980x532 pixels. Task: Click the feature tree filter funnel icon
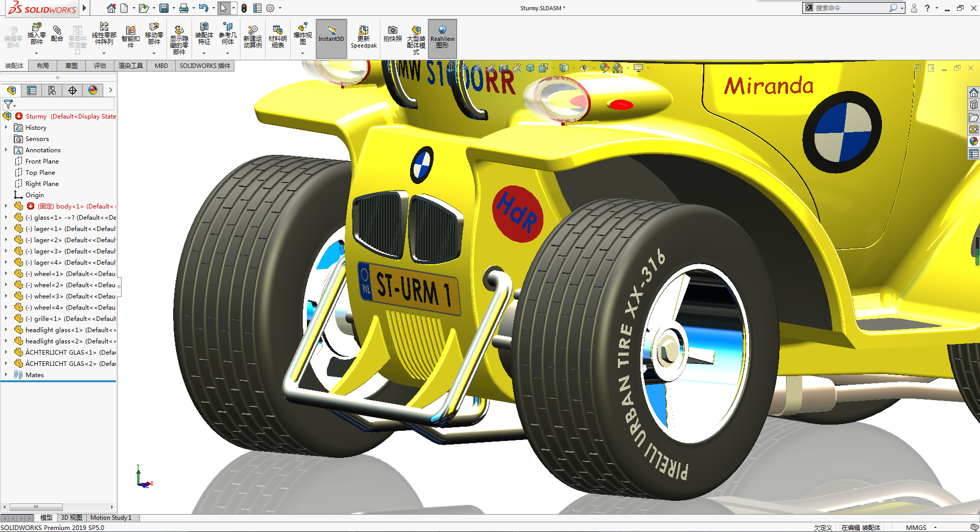pos(8,104)
